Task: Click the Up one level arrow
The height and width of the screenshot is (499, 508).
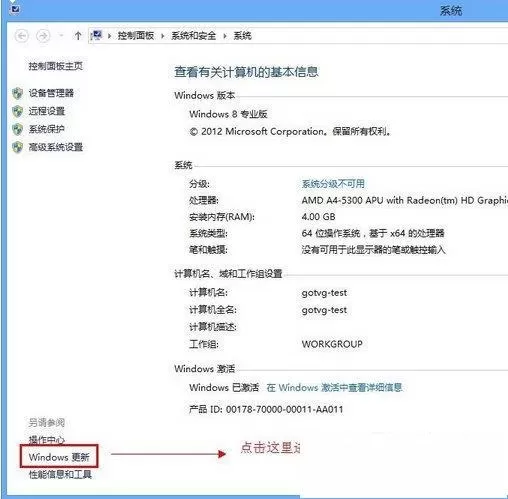Action: 78,36
